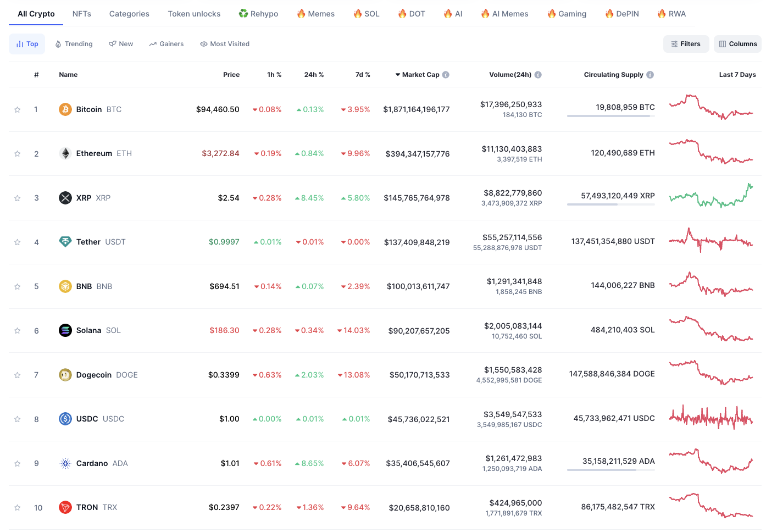The height and width of the screenshot is (532, 777).
Task: Click the Volume(24h) info icon
Action: click(x=538, y=75)
